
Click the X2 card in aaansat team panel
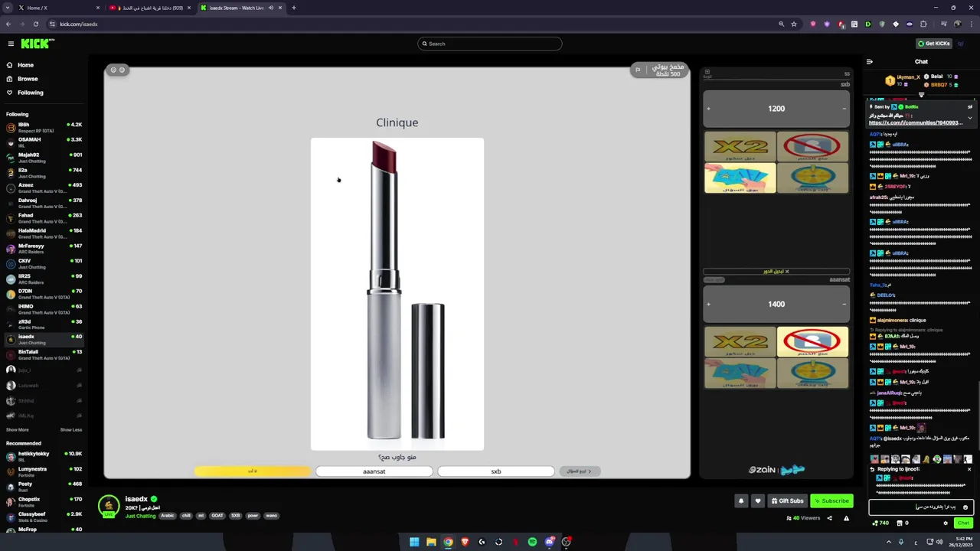[740, 342]
